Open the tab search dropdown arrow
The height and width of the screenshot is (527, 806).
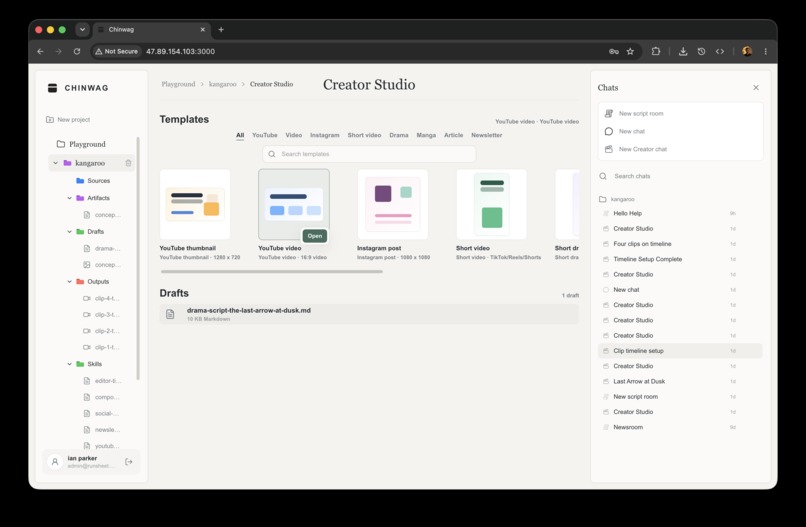tap(82, 29)
